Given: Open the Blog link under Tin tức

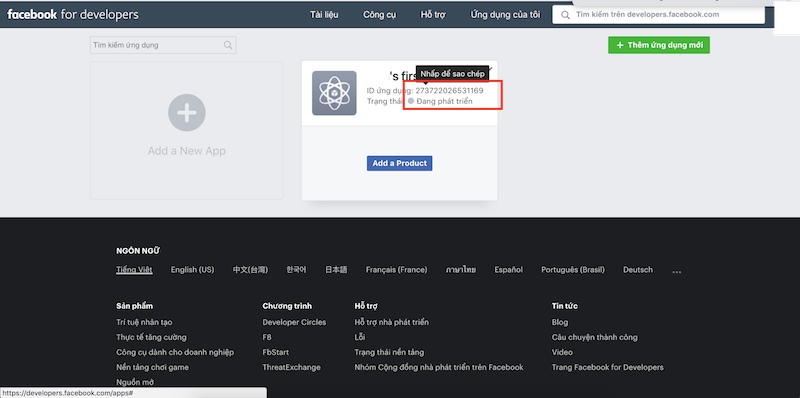Looking at the screenshot, I should coord(560,322).
